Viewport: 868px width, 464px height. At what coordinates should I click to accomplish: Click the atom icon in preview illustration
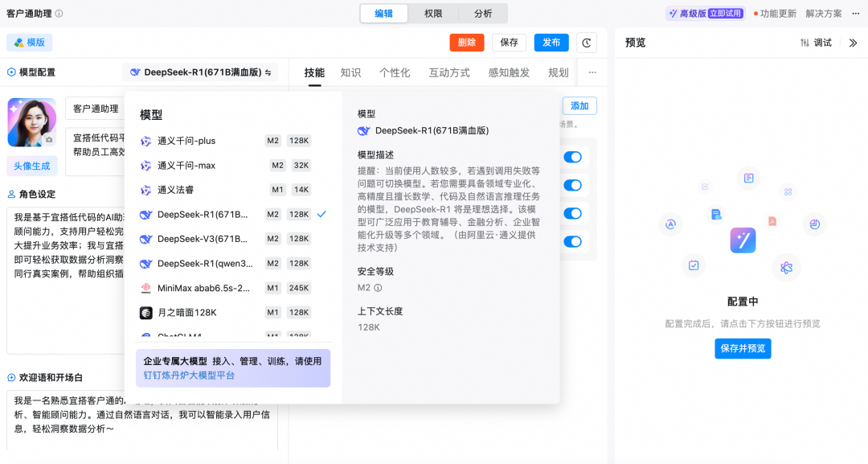(786, 268)
